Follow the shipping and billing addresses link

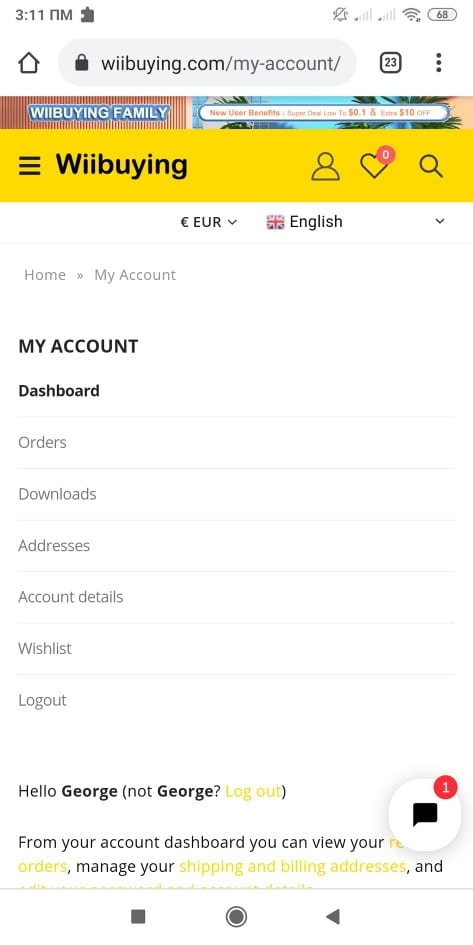[292, 867]
